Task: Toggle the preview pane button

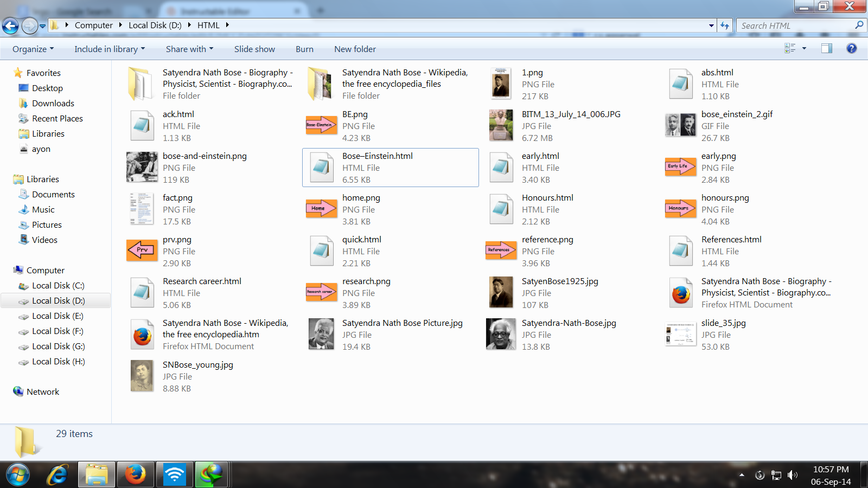Action: pos(826,48)
